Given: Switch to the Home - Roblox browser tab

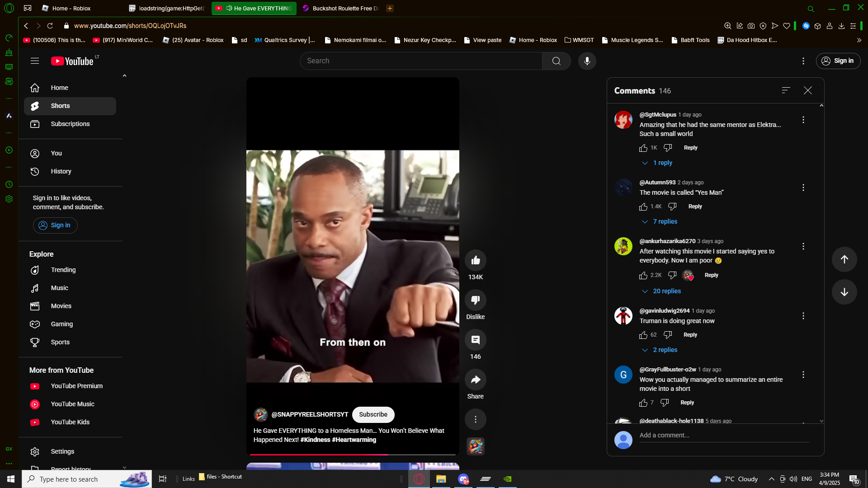Looking at the screenshot, I should [x=78, y=8].
